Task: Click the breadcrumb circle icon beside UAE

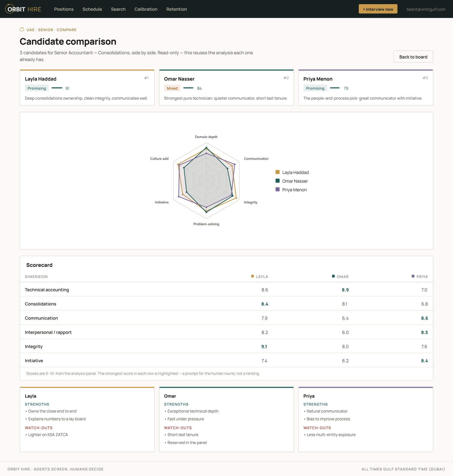Action: 22,29
